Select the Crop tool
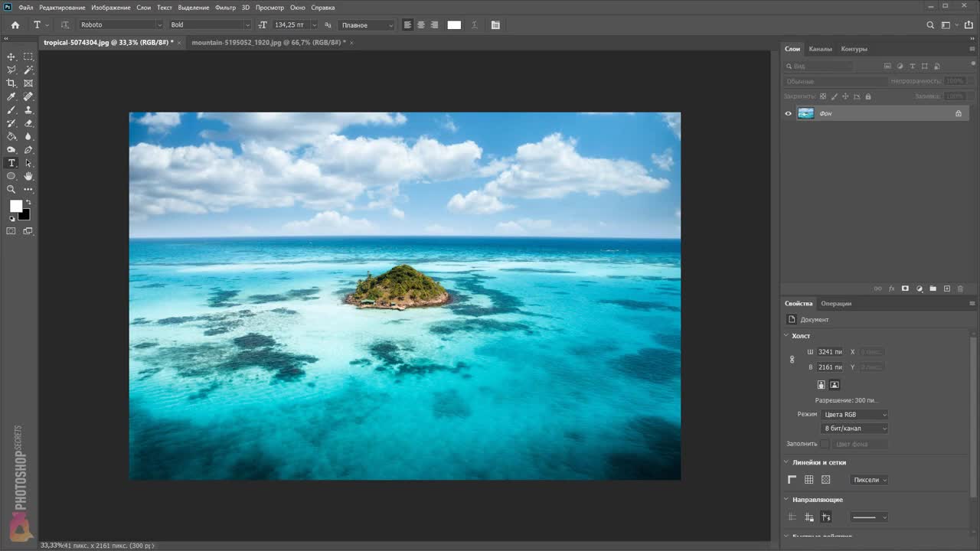The height and width of the screenshot is (551, 980). [x=11, y=83]
